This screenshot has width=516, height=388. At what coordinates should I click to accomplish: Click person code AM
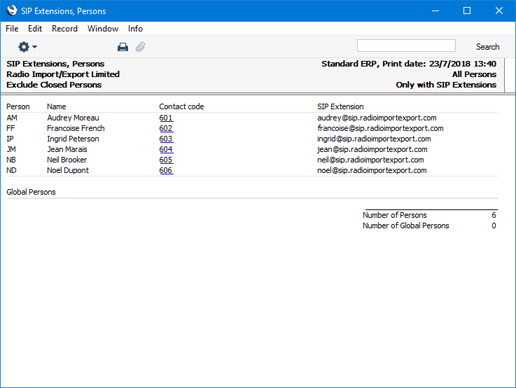[12, 118]
